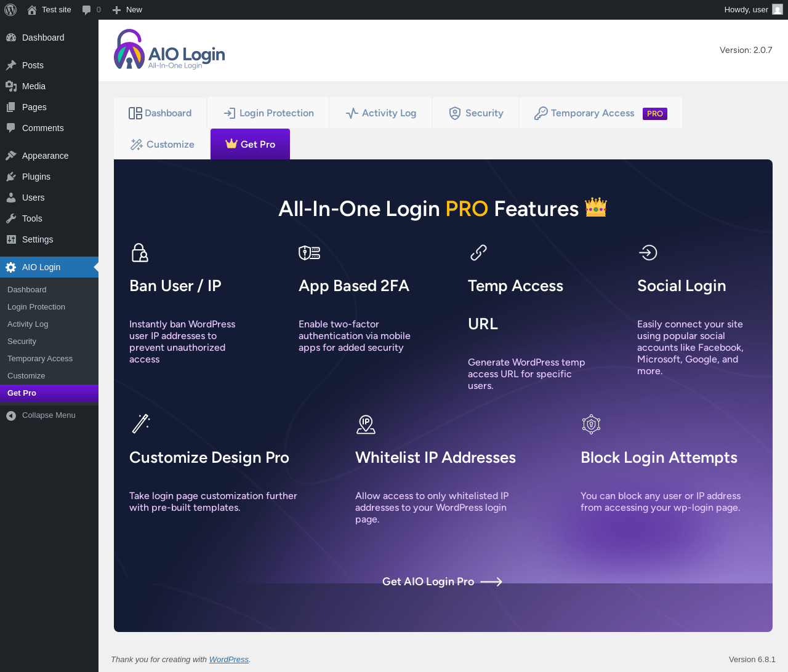Open the Temporary Access PRO tab

point(600,113)
